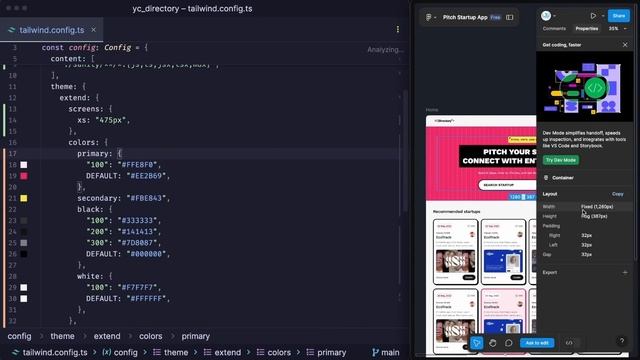Open the help question mark icon

click(622, 340)
